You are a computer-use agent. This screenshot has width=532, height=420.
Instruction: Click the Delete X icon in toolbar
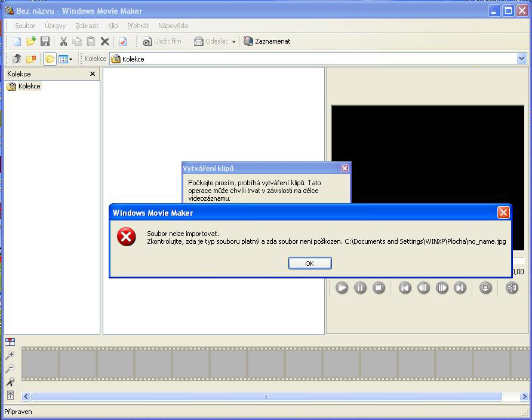105,41
